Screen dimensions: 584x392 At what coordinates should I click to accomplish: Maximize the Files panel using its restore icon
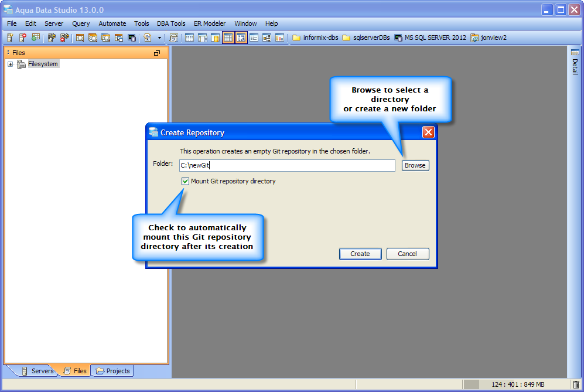pos(157,53)
